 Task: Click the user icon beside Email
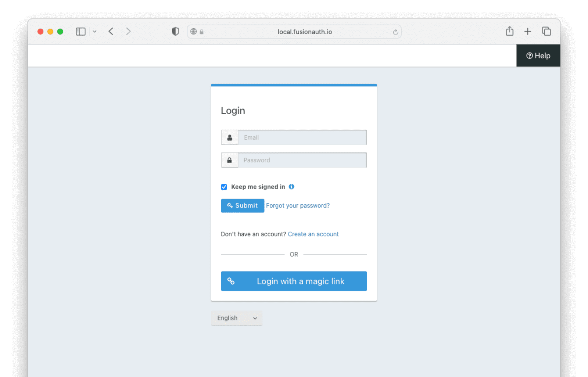pos(230,137)
